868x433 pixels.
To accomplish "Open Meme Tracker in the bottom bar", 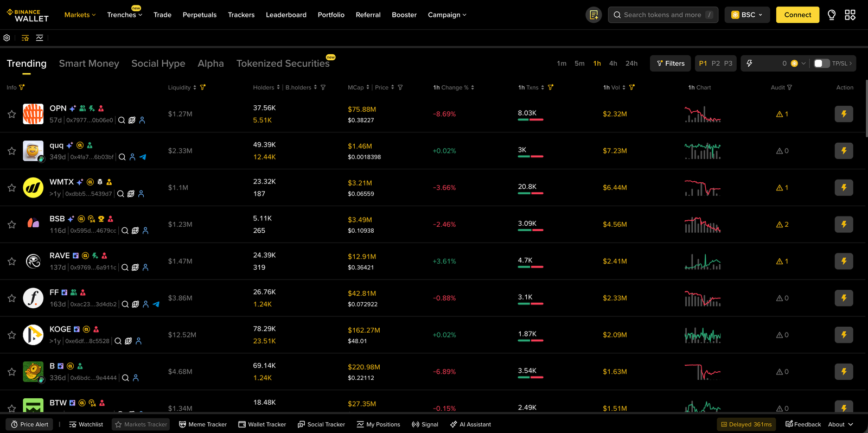I will coord(203,424).
